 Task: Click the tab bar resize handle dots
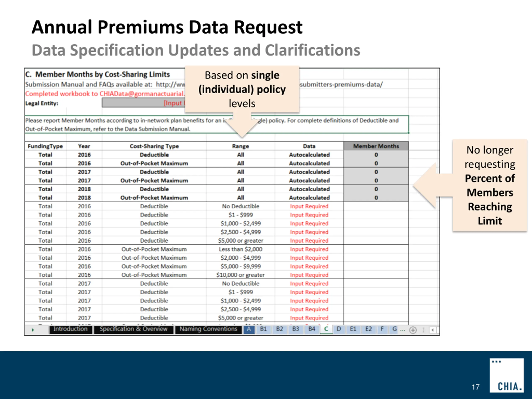(x=424, y=330)
